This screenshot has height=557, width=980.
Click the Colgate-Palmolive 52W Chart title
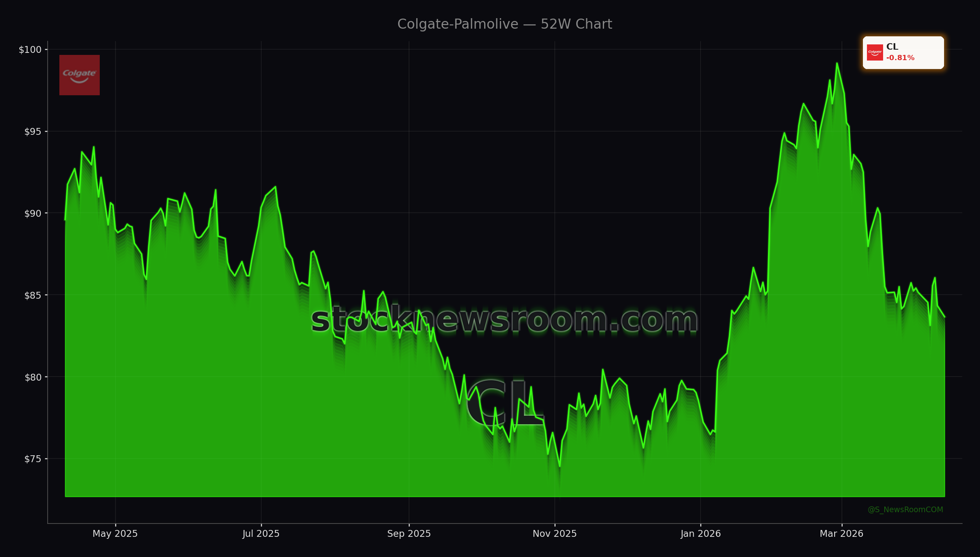[504, 24]
